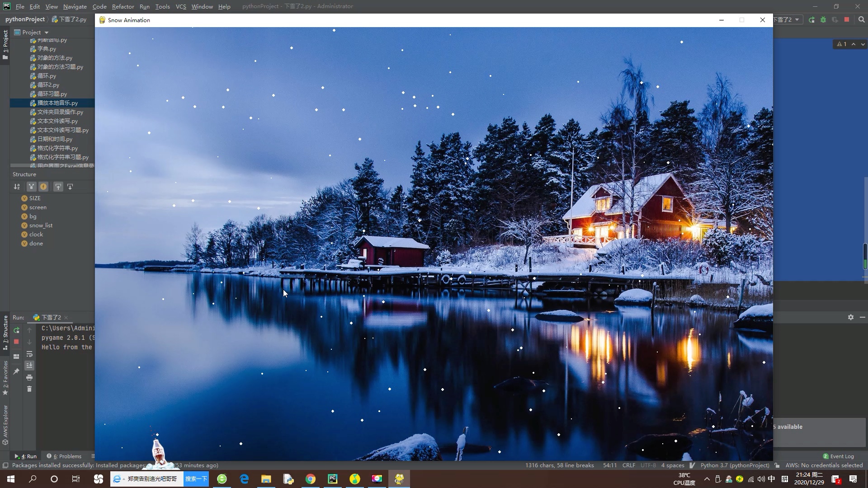The width and height of the screenshot is (868, 488).
Task: Click the Debug bug icon in toolbar
Action: pyautogui.click(x=823, y=20)
